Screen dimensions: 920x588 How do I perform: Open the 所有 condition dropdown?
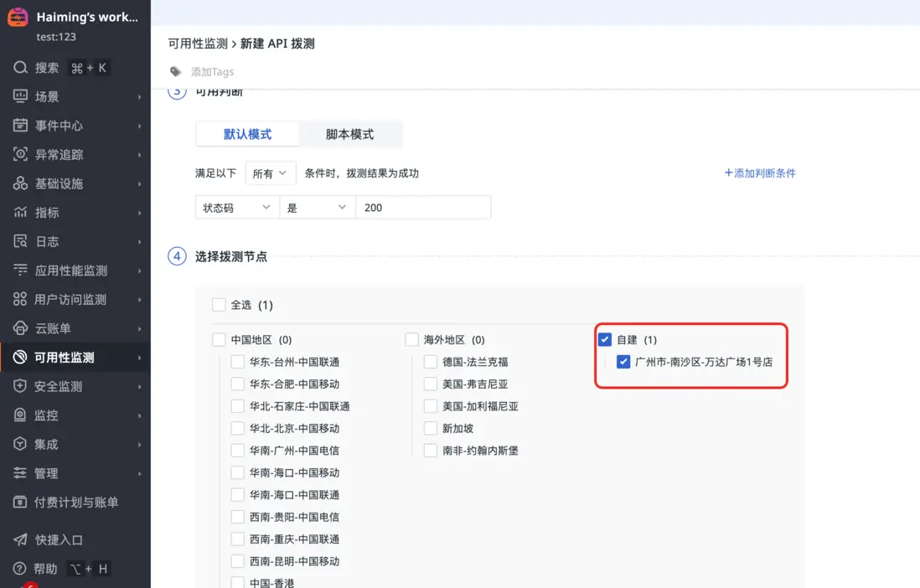(269, 173)
